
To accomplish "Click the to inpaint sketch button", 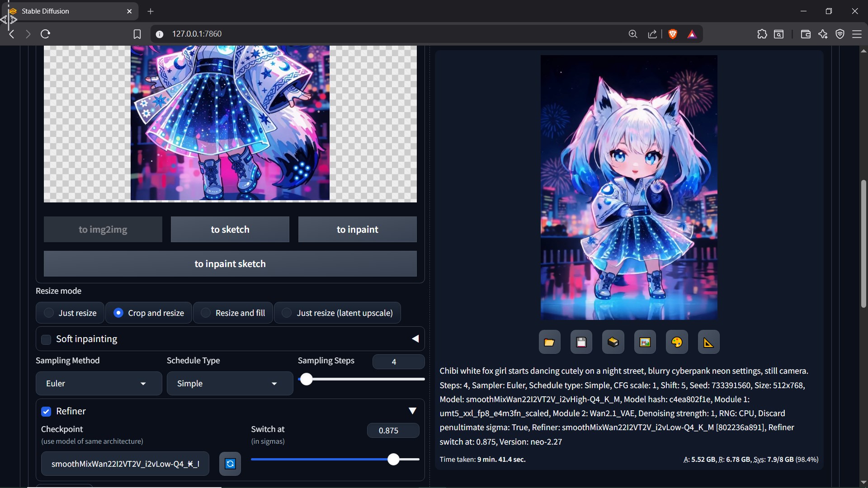I will [230, 264].
